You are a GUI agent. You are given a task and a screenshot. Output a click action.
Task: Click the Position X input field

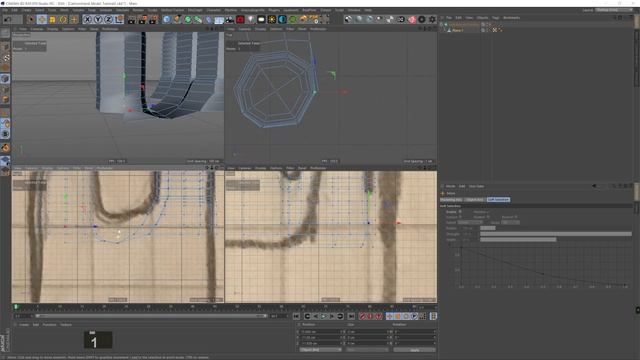[321, 332]
